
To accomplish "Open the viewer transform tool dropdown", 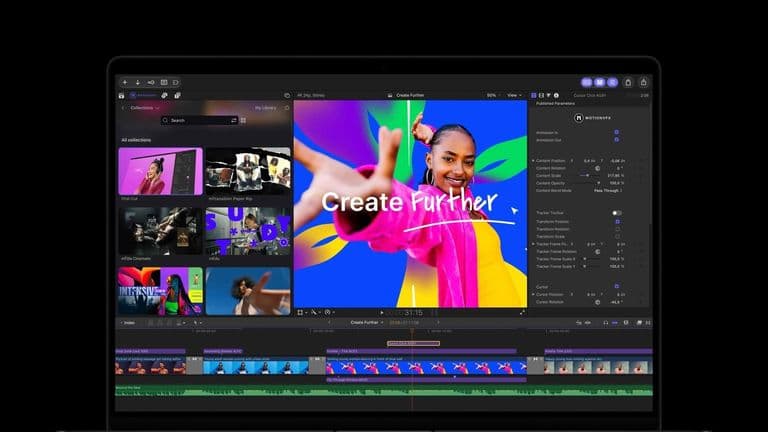I will (302, 312).
